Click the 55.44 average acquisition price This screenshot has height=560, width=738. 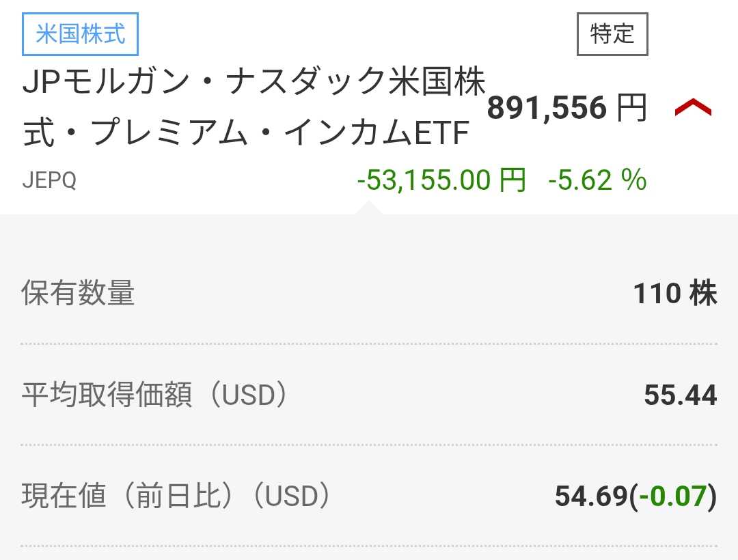pyautogui.click(x=680, y=395)
